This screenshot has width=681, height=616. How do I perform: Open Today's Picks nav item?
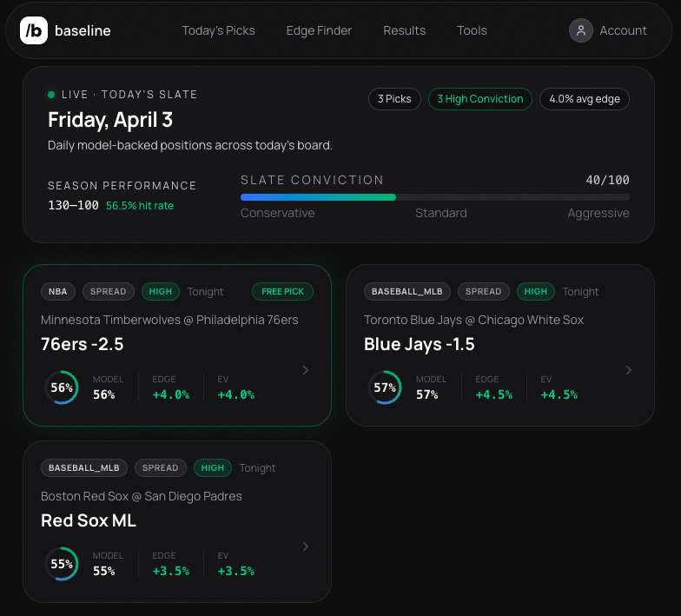(218, 30)
